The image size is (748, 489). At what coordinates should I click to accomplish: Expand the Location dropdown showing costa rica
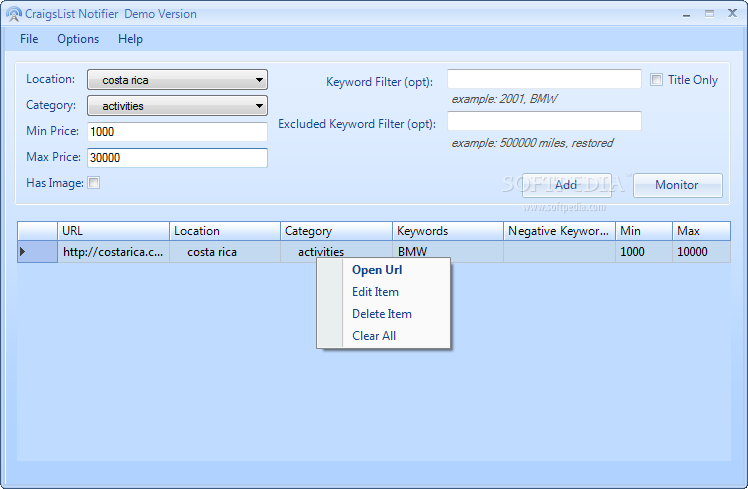[x=177, y=80]
